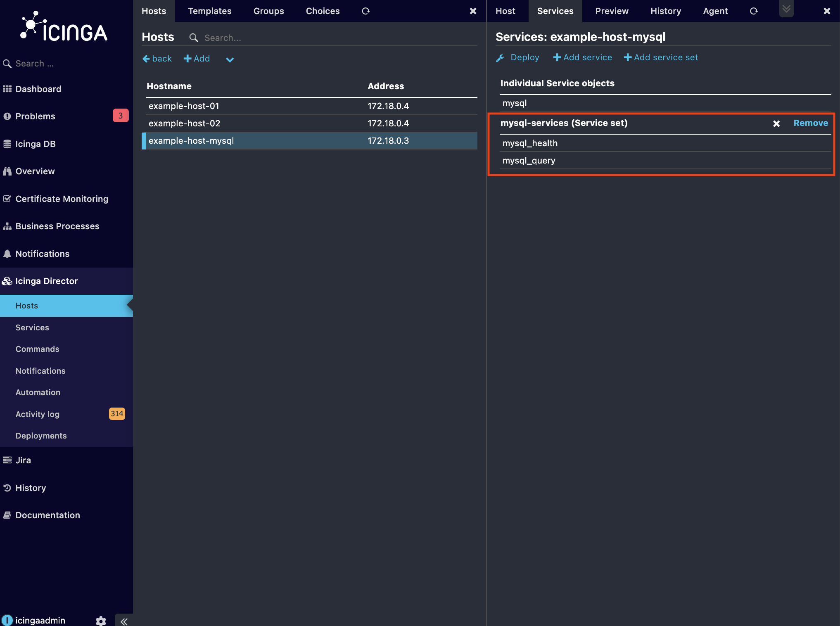The height and width of the screenshot is (626, 840).
Task: Refresh the right pane with reload icon
Action: tap(754, 11)
